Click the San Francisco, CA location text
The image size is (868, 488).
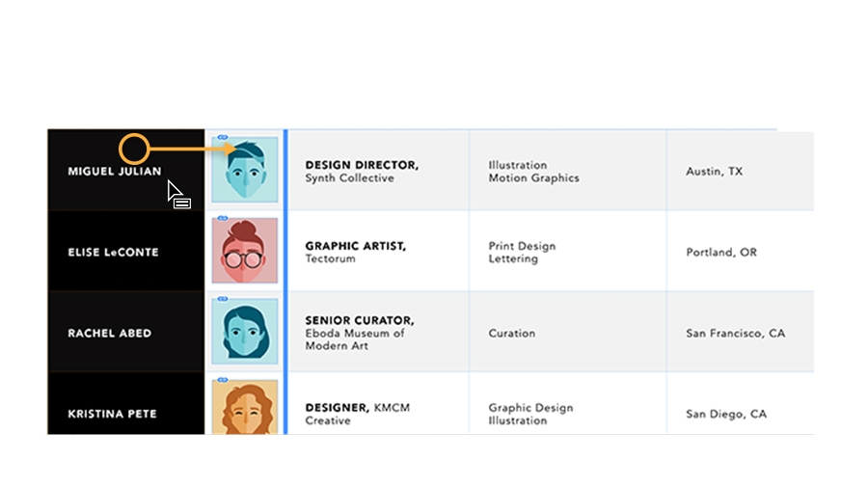[x=735, y=334]
